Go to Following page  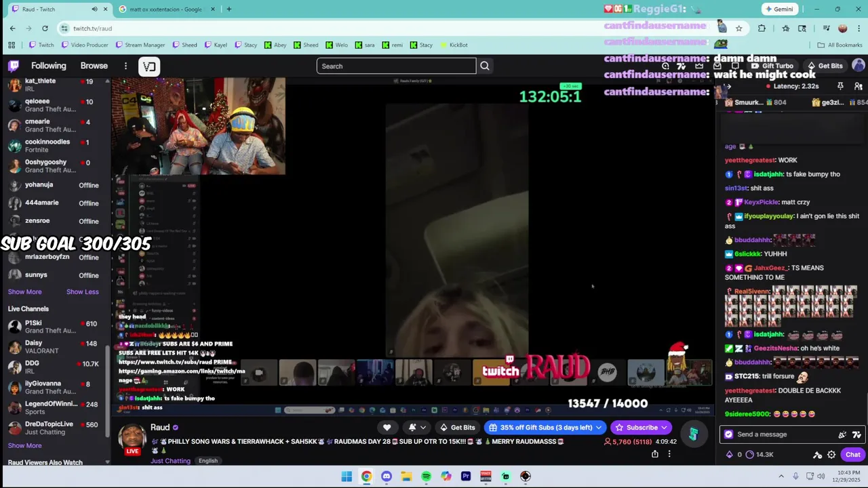49,66
